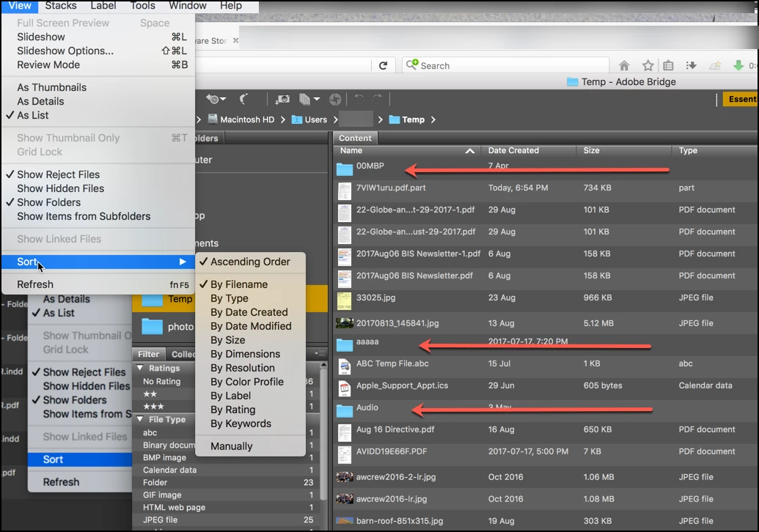Click Review Mode menu entry
This screenshot has width=759, height=532.
tap(48, 64)
